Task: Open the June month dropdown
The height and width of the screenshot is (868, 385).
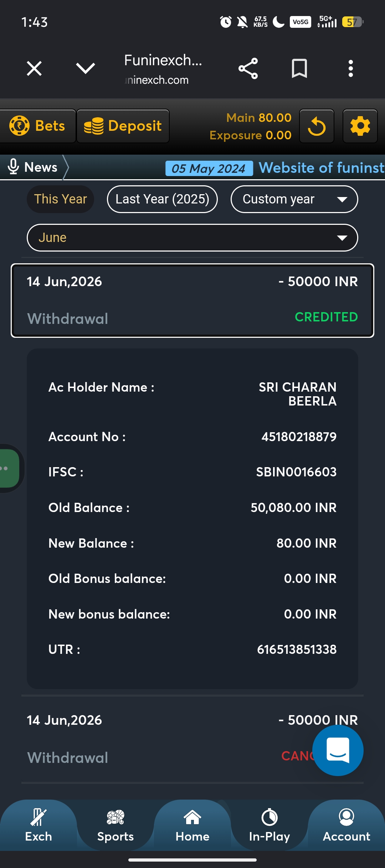Action: coord(192,238)
